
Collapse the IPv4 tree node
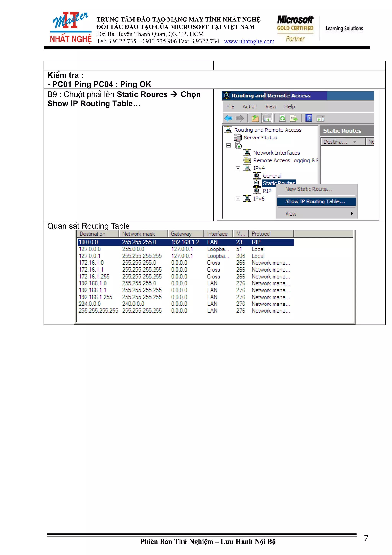(238, 168)
